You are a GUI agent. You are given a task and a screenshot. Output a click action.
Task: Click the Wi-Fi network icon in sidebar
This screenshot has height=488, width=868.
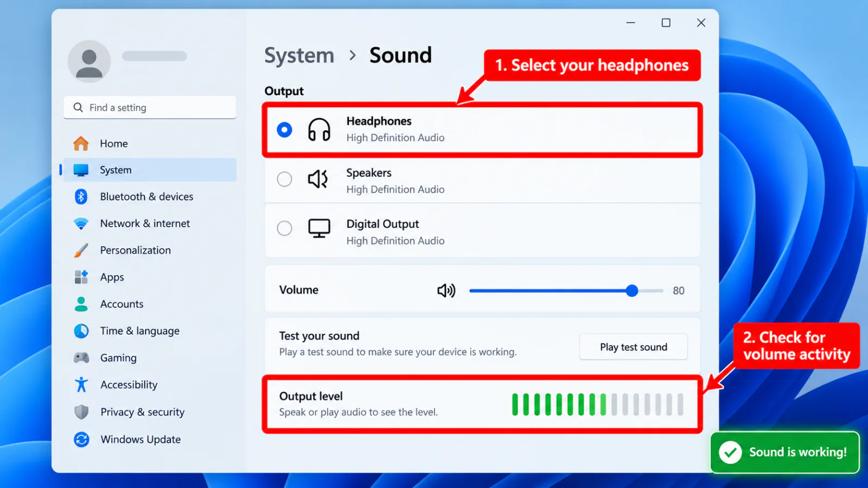tap(81, 223)
